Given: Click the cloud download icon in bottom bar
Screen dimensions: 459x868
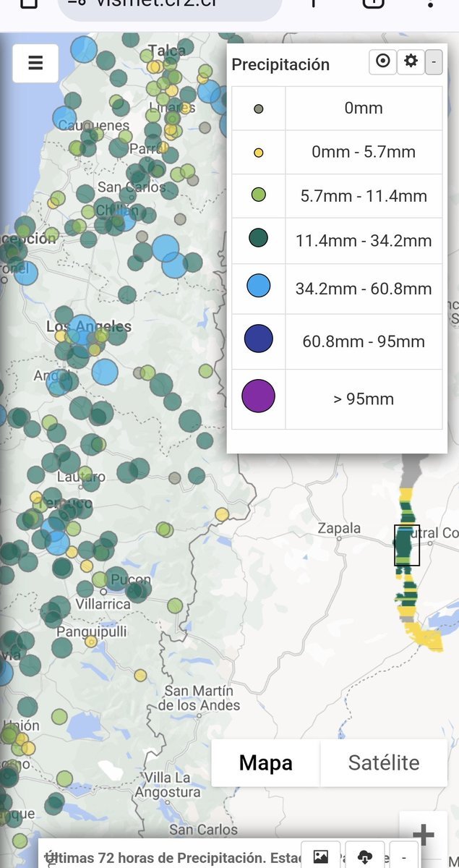Looking at the screenshot, I should tap(365, 857).
